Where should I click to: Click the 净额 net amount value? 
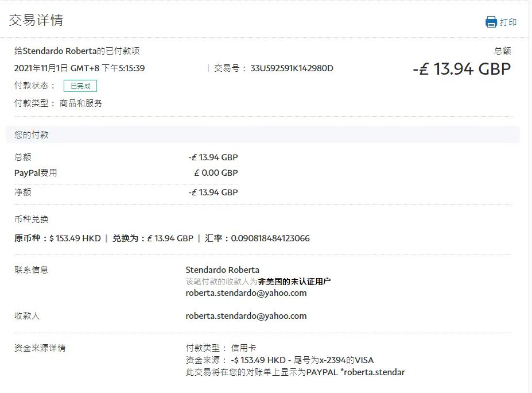tap(213, 192)
